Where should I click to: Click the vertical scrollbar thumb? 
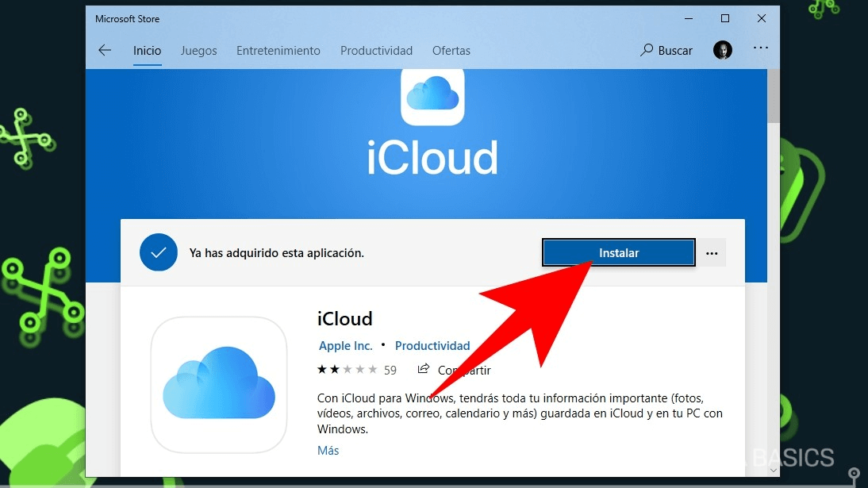[774, 96]
